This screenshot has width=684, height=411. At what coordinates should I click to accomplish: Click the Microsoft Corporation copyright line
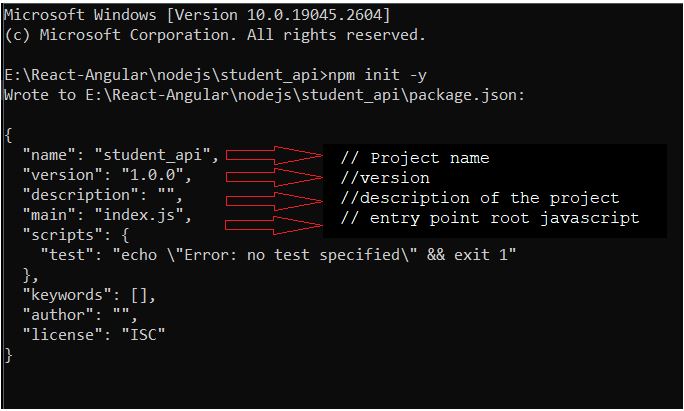(x=215, y=34)
